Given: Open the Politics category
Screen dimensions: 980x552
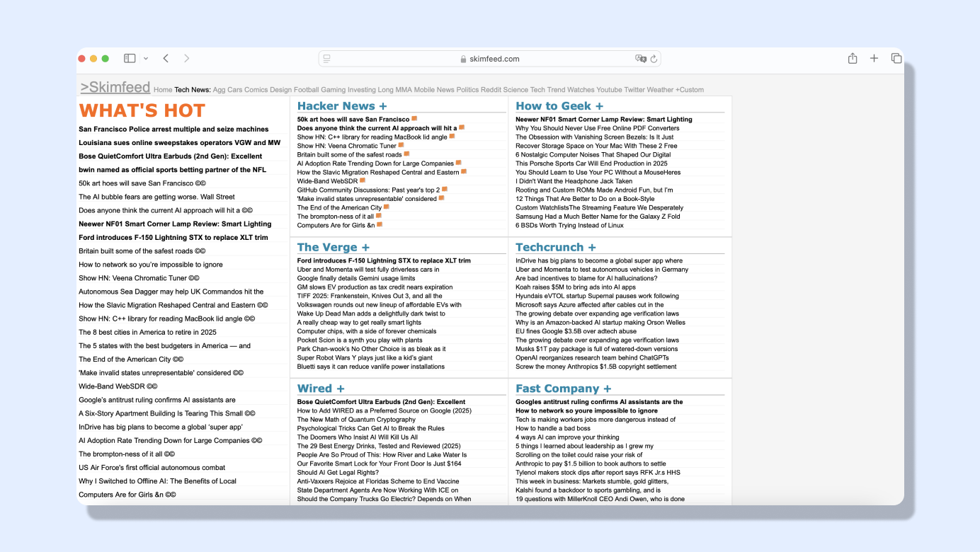Looking at the screenshot, I should tap(467, 90).
